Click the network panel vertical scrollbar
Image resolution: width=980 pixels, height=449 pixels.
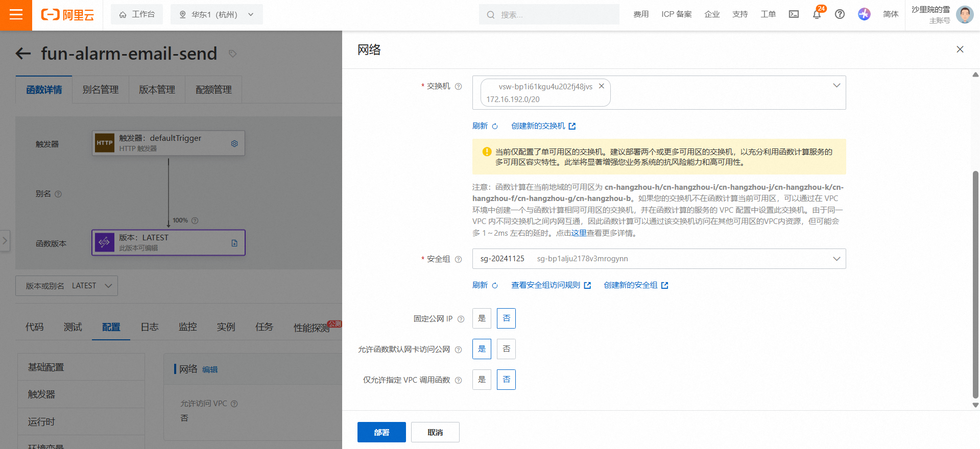(975, 284)
